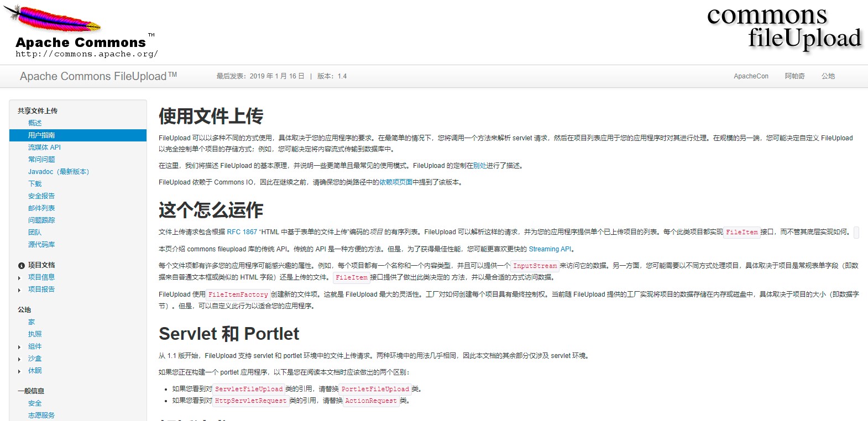Follow the RFC 1867 link
This screenshot has width=868, height=421.
pos(242,232)
